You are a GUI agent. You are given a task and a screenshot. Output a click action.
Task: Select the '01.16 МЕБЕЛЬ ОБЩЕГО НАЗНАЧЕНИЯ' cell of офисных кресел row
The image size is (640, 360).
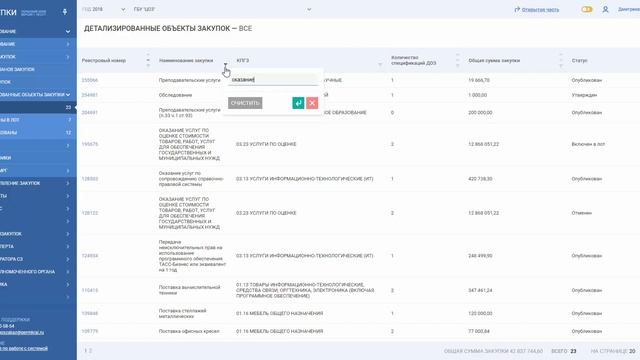(x=280, y=331)
